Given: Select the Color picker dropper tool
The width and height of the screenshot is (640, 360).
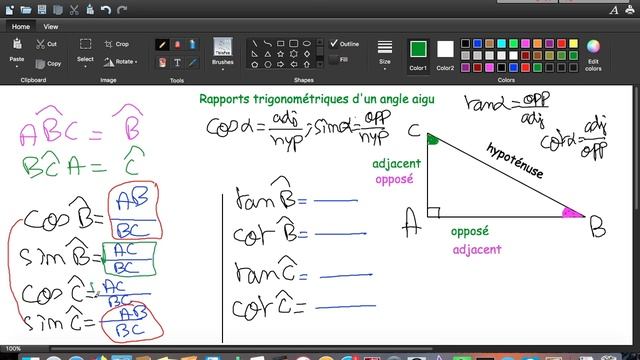Looking at the screenshot, I should point(193,62).
